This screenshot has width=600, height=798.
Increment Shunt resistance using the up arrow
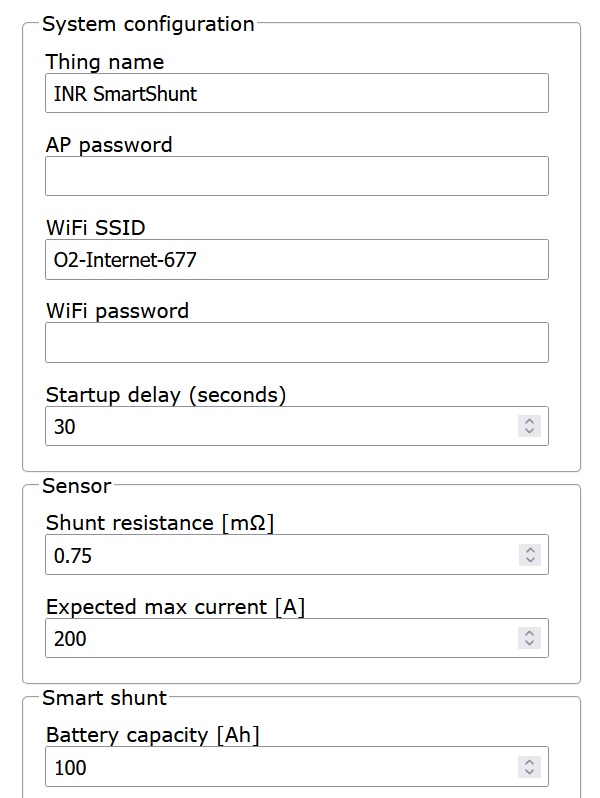[x=530, y=550]
